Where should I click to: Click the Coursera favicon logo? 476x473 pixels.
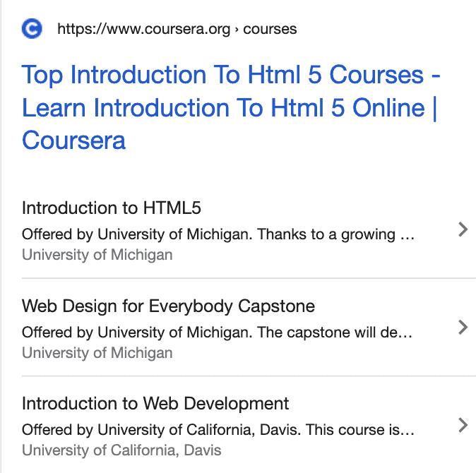pyautogui.click(x=32, y=29)
